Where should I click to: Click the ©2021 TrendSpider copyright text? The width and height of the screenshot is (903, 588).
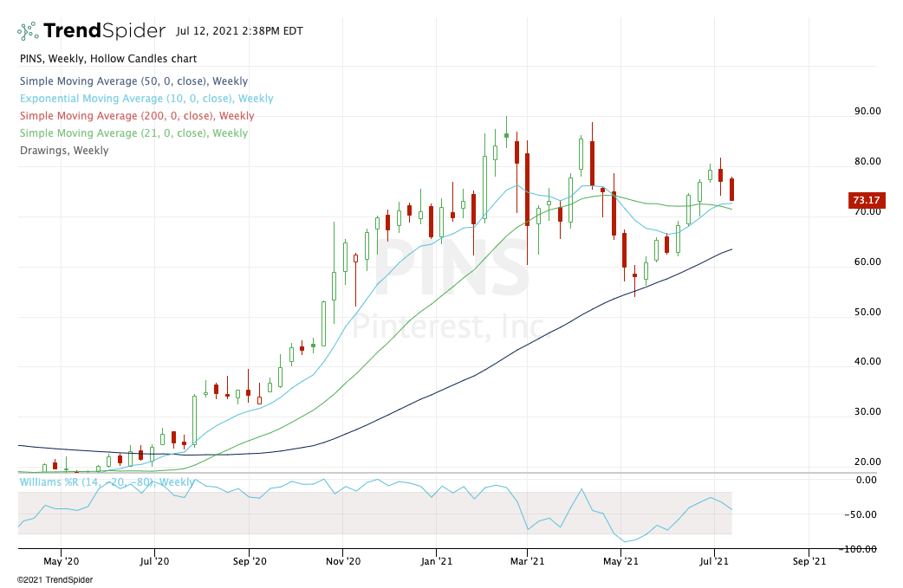coord(55,580)
